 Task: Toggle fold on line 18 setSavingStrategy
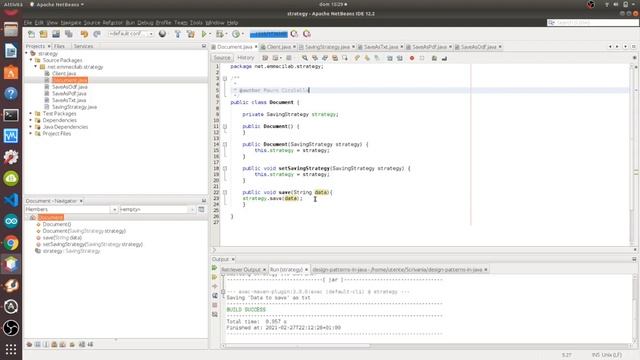pos(225,168)
